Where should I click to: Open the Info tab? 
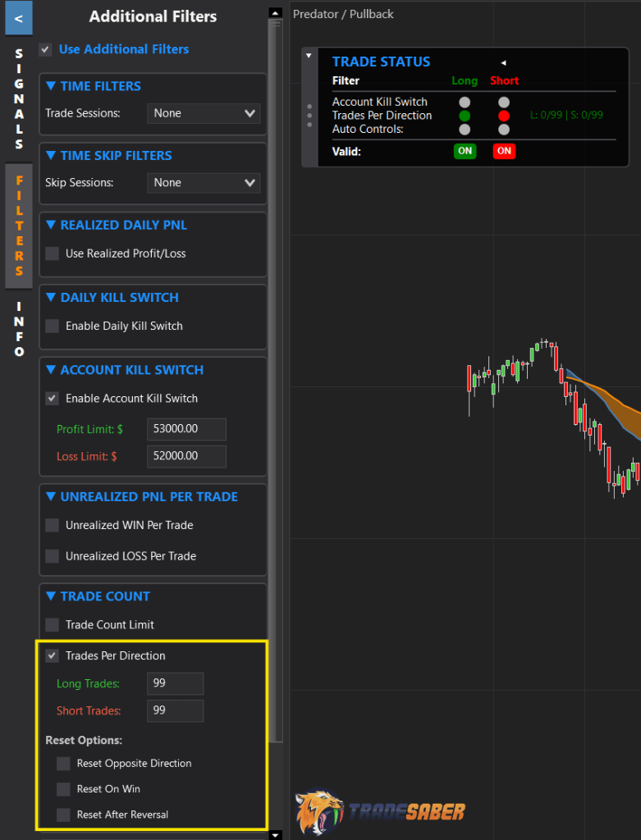coord(19,329)
